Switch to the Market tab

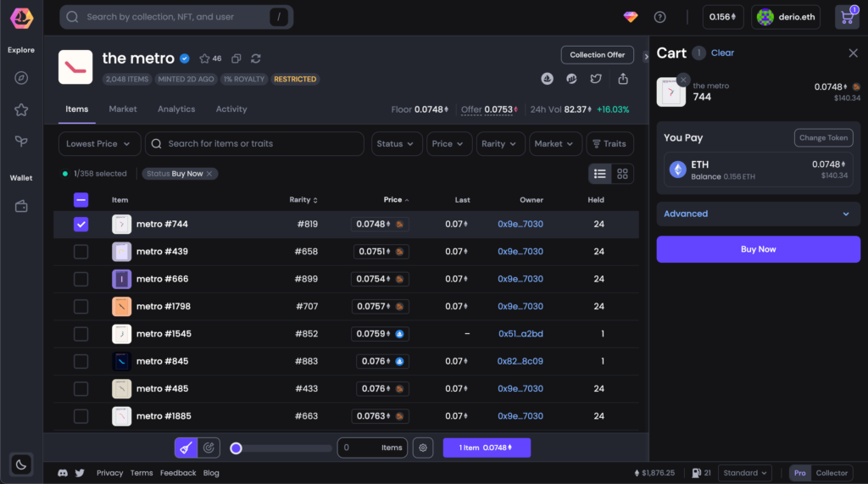point(123,109)
